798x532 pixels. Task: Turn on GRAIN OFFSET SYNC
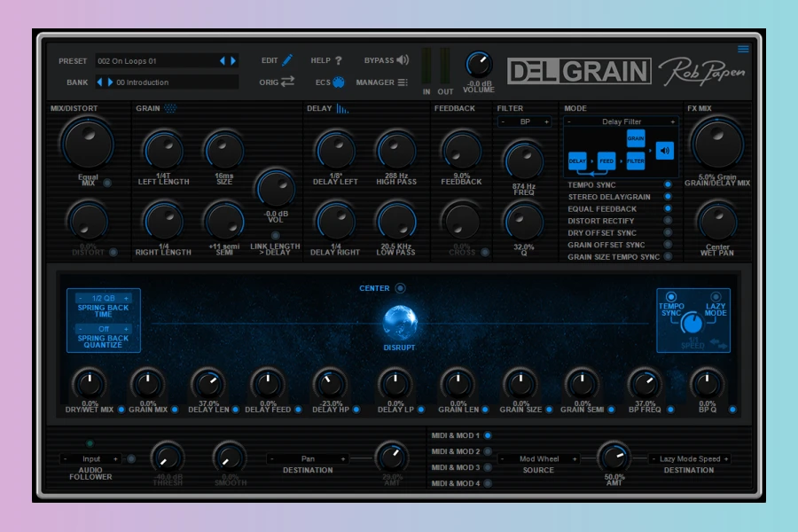click(668, 245)
